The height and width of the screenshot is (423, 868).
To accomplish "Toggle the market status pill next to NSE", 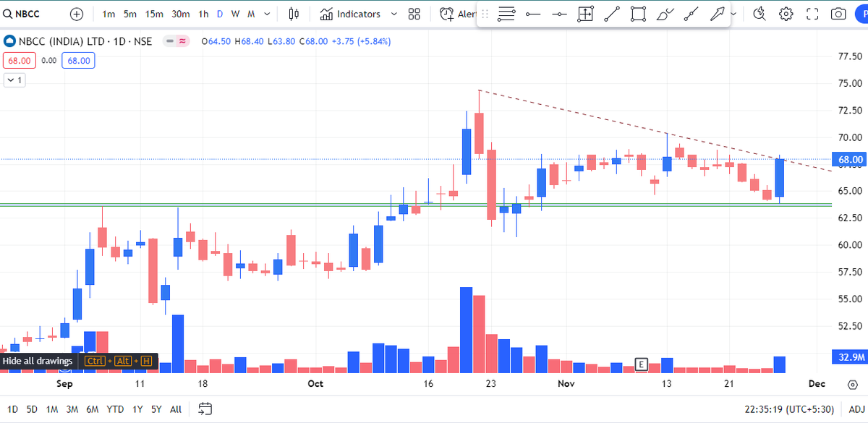I will point(177,41).
